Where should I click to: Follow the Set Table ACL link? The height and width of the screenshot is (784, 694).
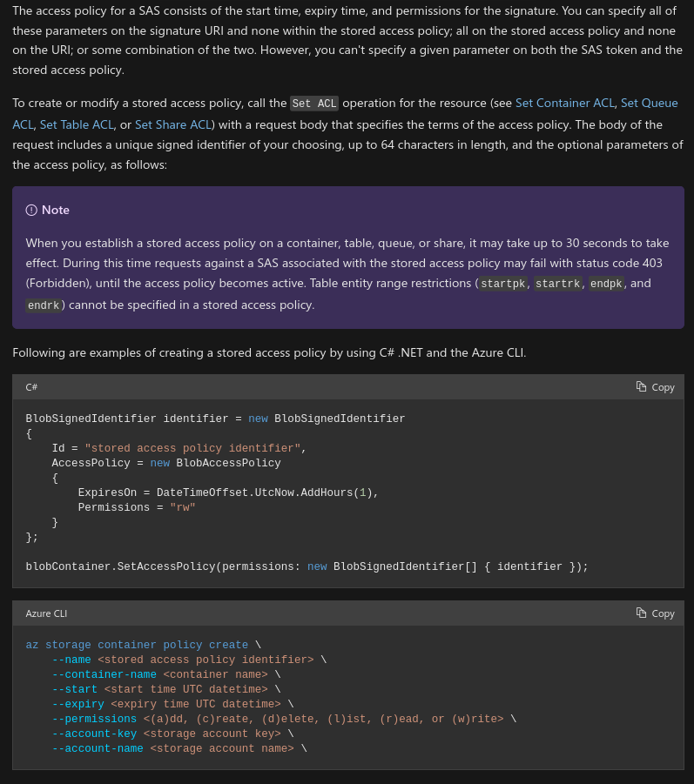(77, 124)
